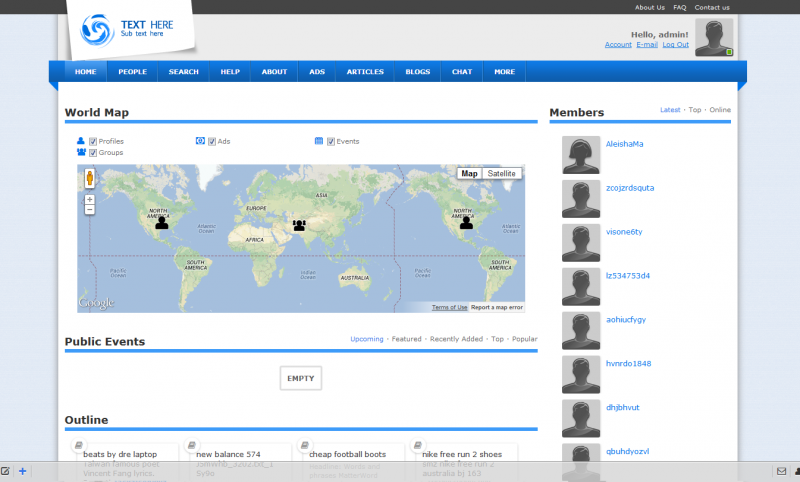This screenshot has height=482, width=800.
Task: Expand the MORE navigation menu
Action: click(505, 72)
